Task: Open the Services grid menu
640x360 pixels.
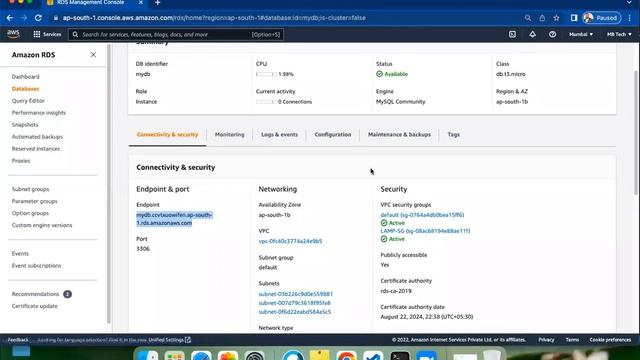Action: (x=47, y=34)
